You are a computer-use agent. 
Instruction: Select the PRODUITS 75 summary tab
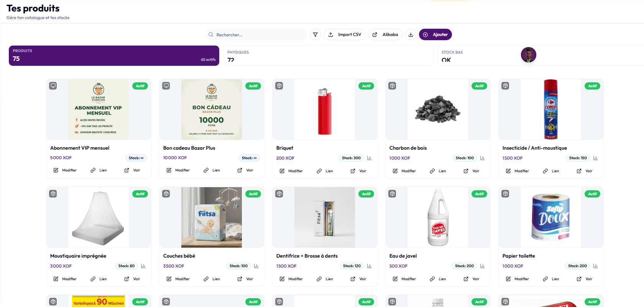coord(114,56)
